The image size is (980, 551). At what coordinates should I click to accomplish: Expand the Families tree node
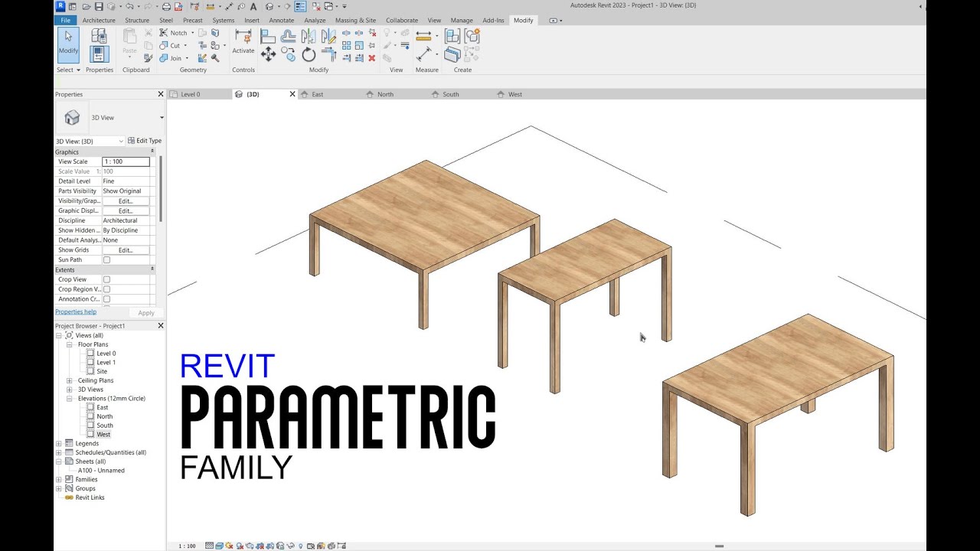pos(59,479)
